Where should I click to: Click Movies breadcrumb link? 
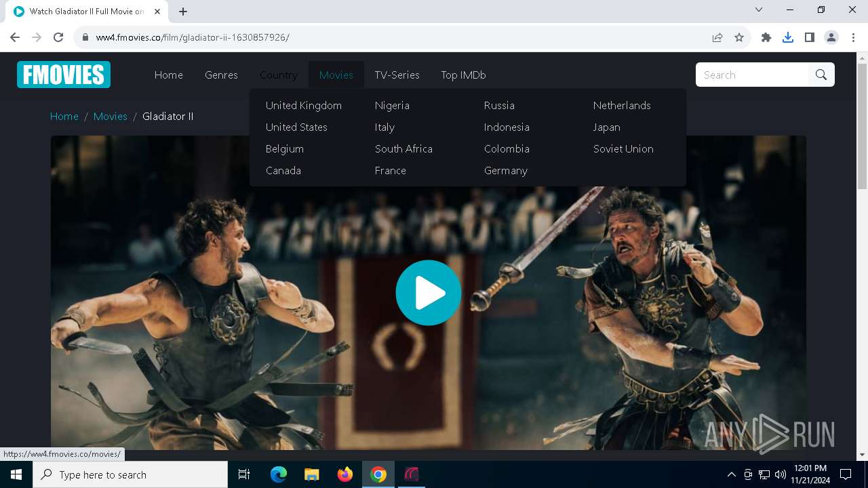point(111,116)
